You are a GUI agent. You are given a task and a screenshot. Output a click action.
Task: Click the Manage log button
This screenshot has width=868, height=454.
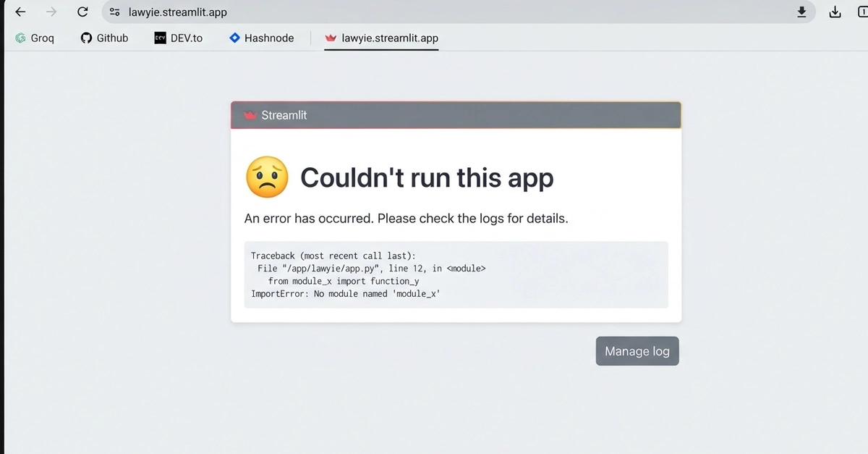637,351
